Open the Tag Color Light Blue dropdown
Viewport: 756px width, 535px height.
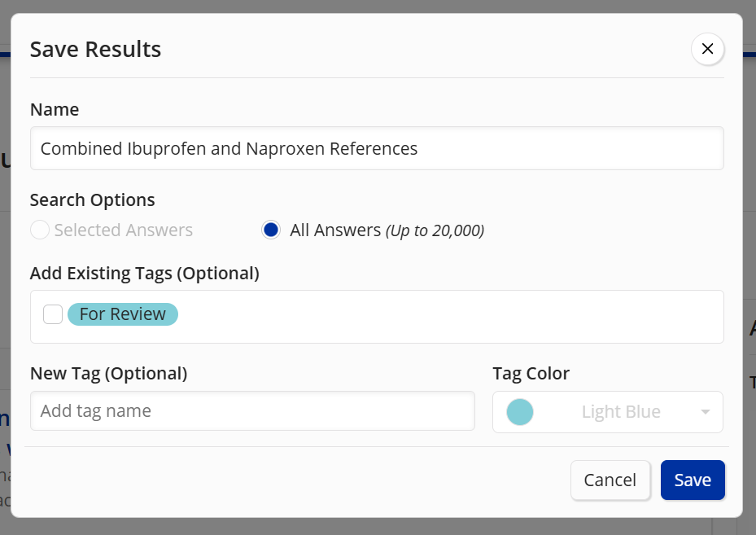click(608, 412)
